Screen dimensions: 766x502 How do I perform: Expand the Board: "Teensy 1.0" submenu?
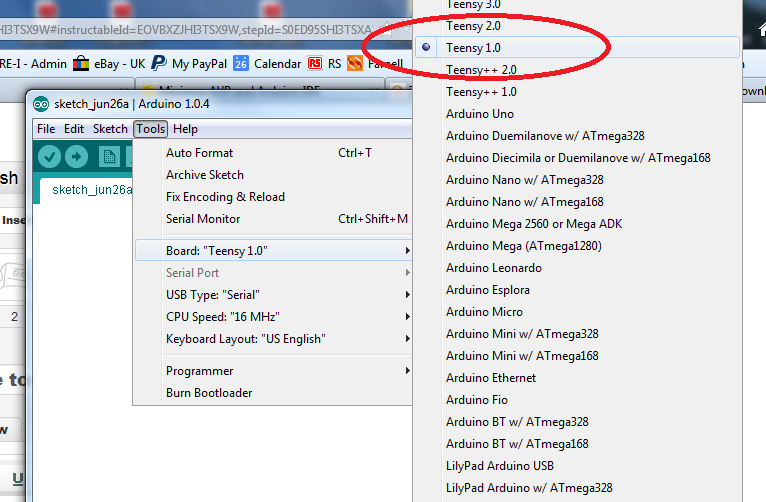coord(272,251)
